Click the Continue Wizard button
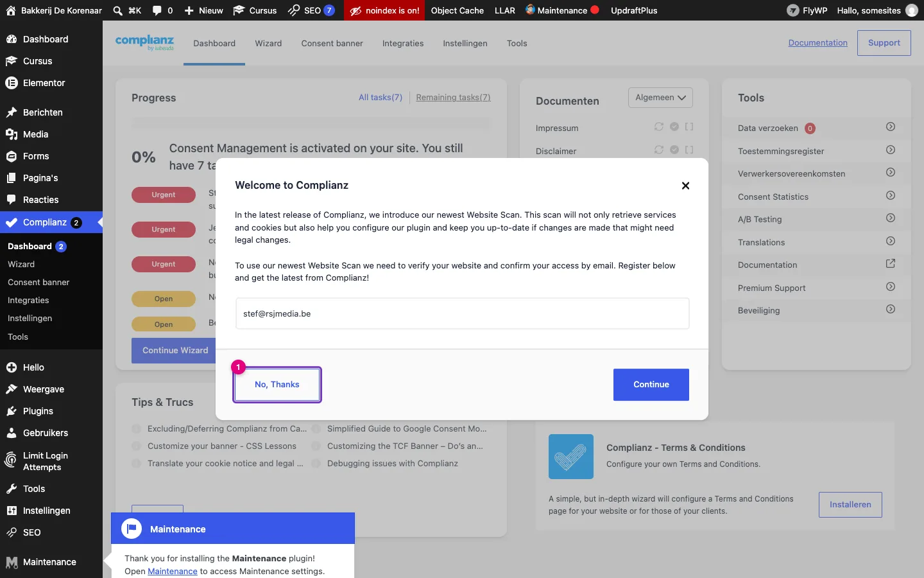Screen dimensions: 924x578 174,351
